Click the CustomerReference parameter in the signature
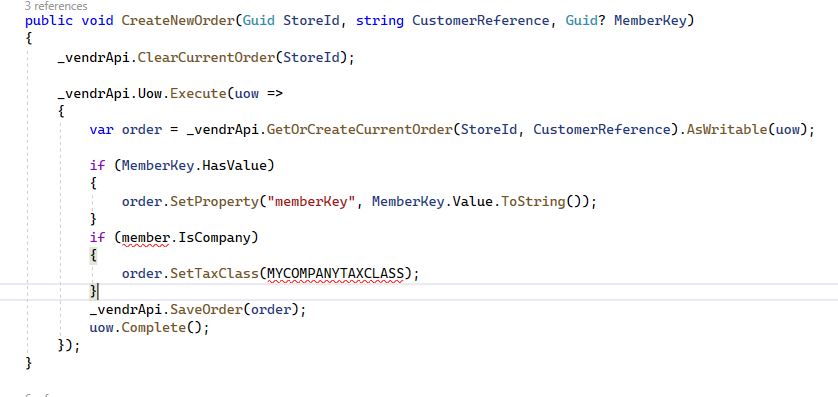The height and width of the screenshot is (397, 838). point(480,21)
